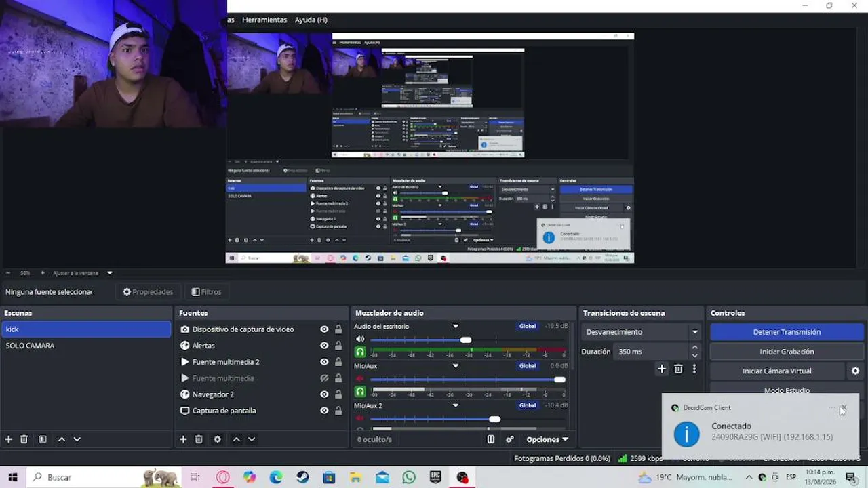Screen dimensions: 868x488
Task: Adjust the Mic/Aux volume slider
Action: (x=559, y=380)
